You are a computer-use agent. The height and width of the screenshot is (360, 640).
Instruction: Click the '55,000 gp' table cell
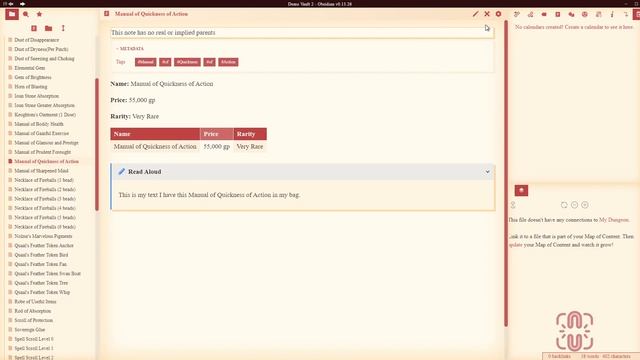(216, 147)
